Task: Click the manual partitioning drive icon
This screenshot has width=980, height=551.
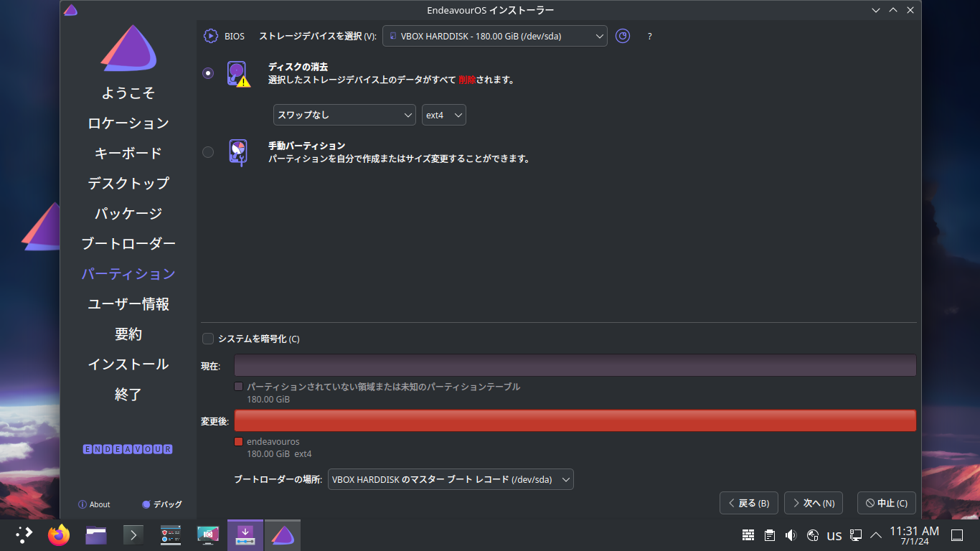Action: [238, 152]
